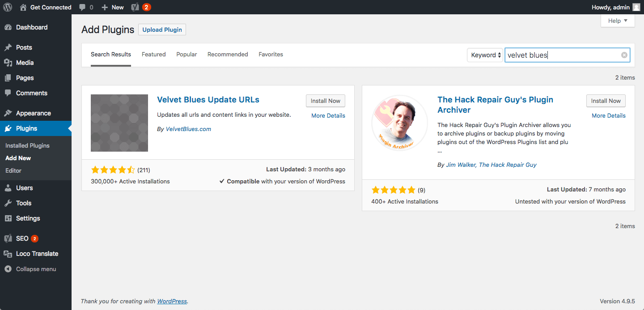Image resolution: width=644 pixels, height=310 pixels.
Task: Open Installed Plugins submenu item
Action: pos(27,145)
